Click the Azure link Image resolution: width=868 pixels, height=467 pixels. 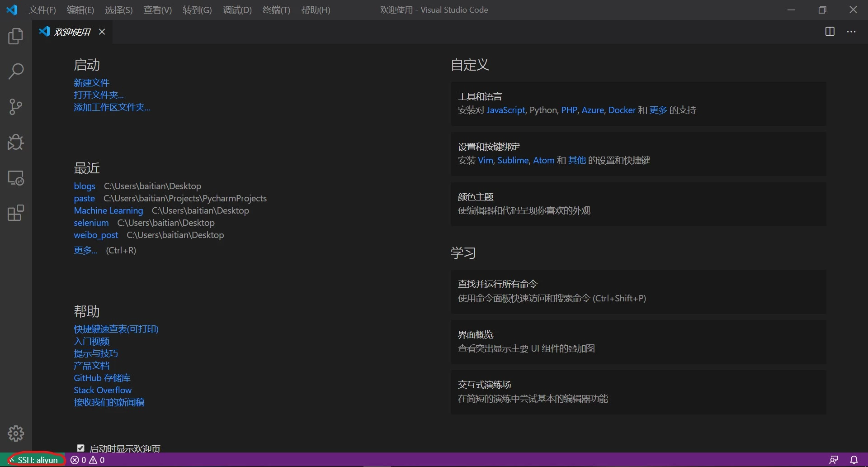(x=593, y=110)
